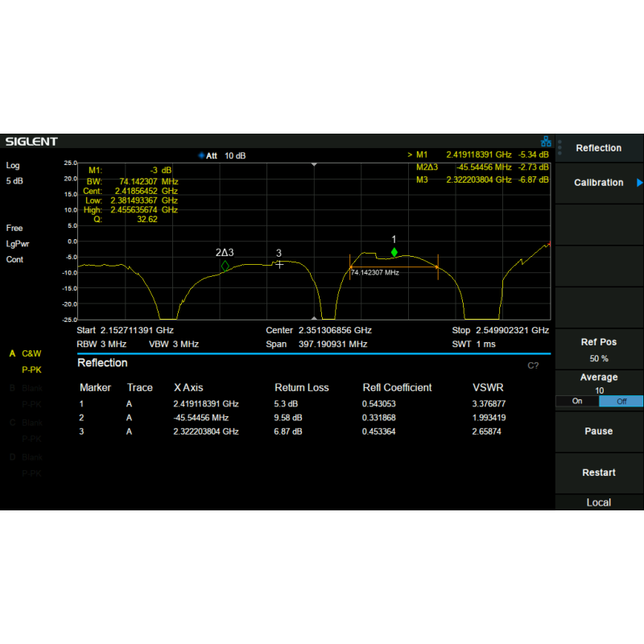This screenshot has height=644, width=644.
Task: Click the C? calibration status indicator
Action: point(533,365)
